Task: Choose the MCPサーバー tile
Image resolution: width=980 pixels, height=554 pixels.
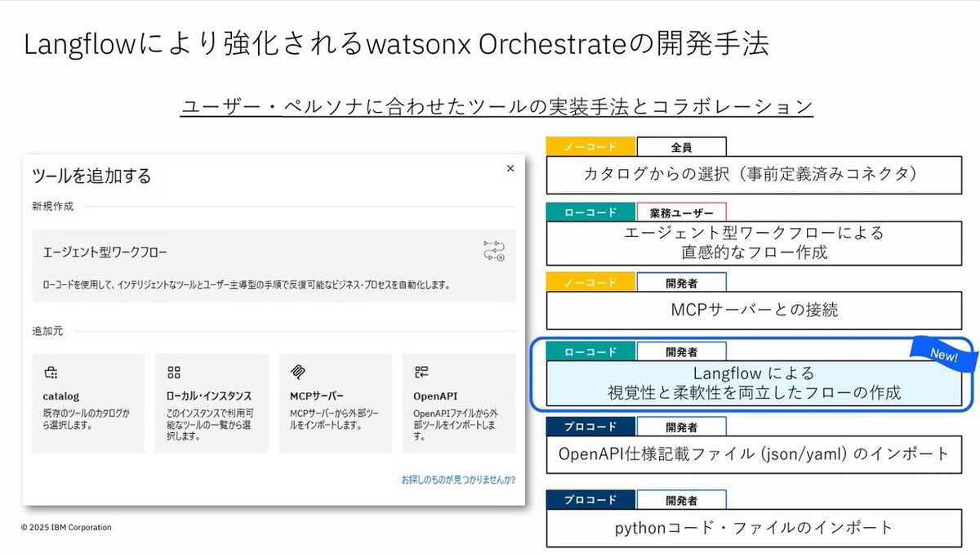Action: 335,403
